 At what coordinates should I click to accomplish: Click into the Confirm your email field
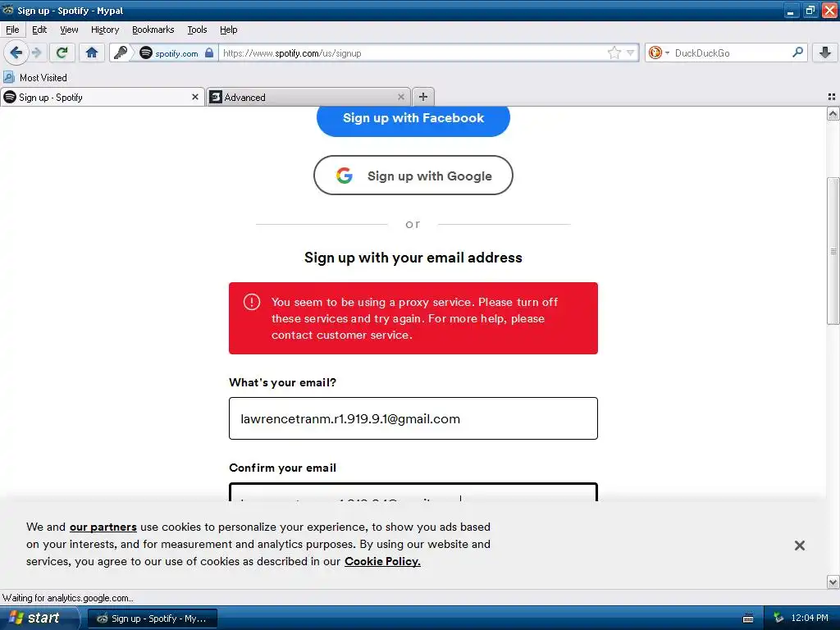[413, 492]
